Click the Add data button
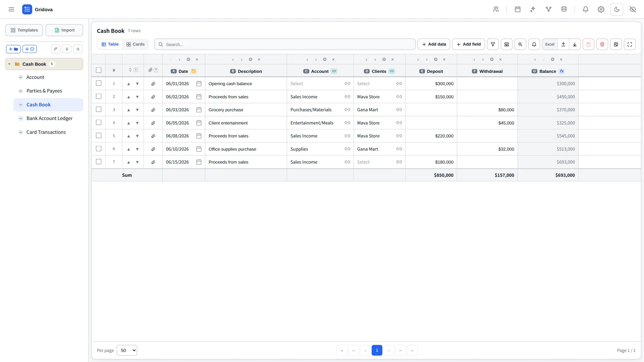Image resolution: width=644 pixels, height=362 pixels. pyautogui.click(x=434, y=44)
